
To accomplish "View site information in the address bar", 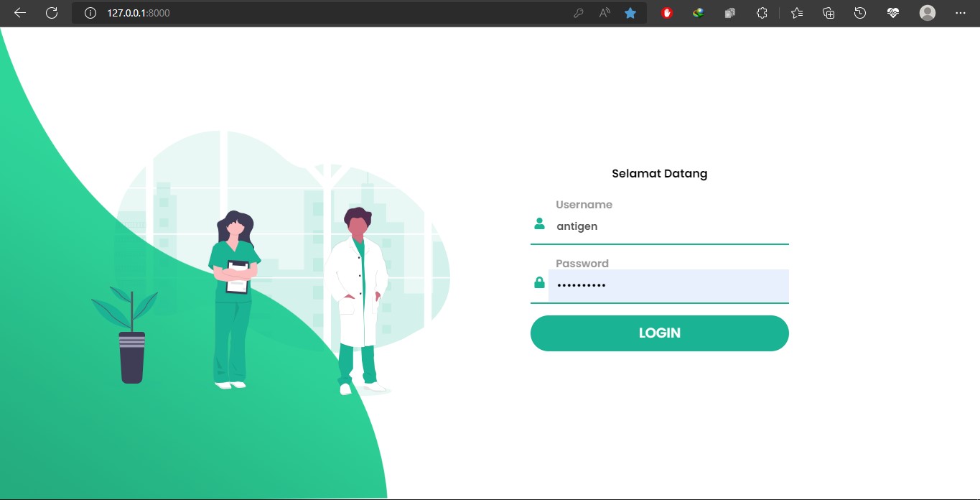I will point(90,13).
